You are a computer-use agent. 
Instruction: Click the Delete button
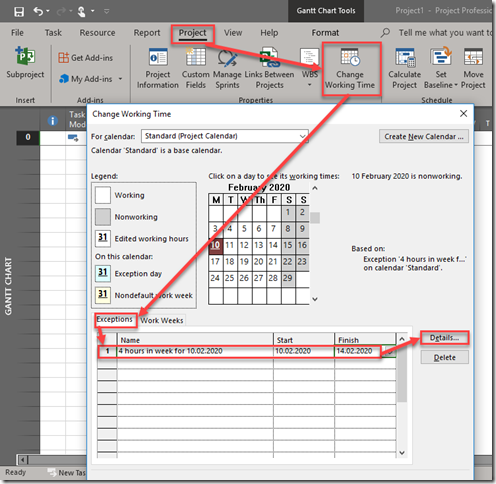[x=444, y=357]
